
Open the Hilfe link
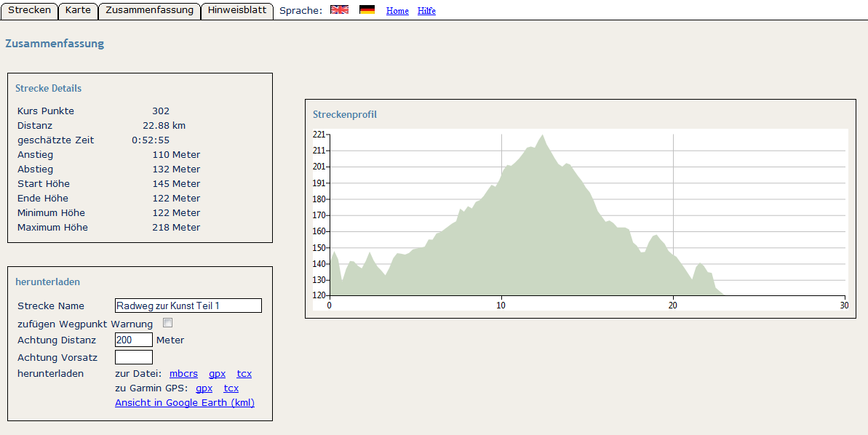pos(426,11)
